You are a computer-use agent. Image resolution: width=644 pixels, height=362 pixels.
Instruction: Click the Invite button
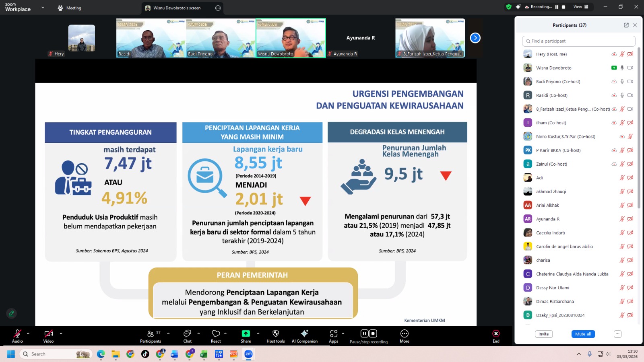pyautogui.click(x=543, y=334)
